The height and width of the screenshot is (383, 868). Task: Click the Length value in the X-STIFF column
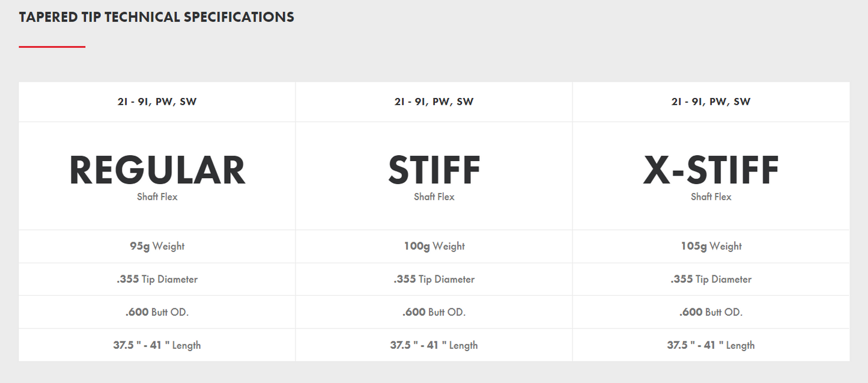(711, 345)
